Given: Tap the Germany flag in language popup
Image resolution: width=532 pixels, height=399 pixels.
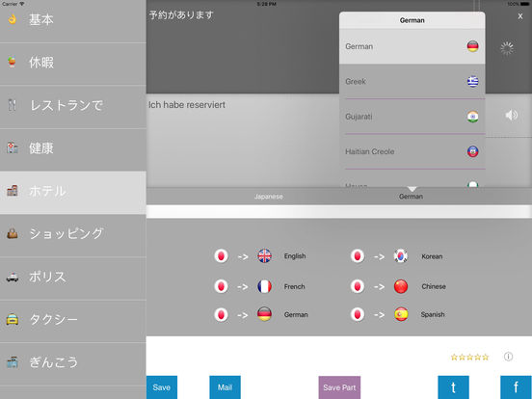Looking at the screenshot, I should [472, 46].
